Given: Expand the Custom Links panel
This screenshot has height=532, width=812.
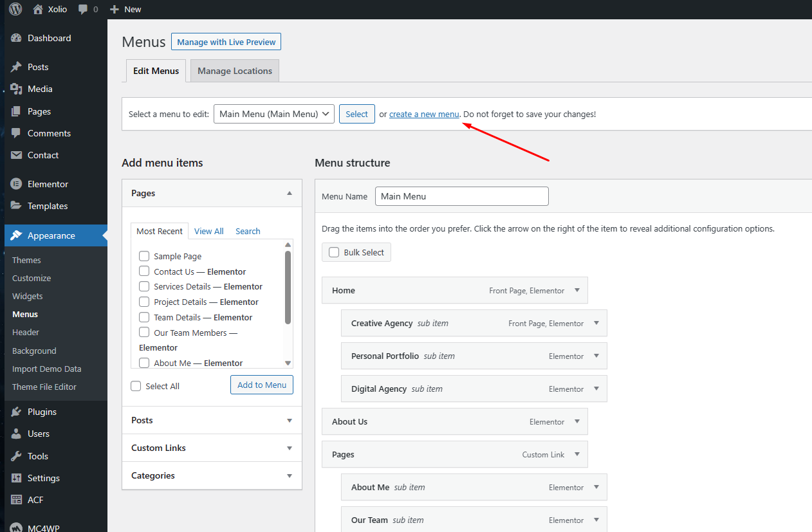Looking at the screenshot, I should pos(289,448).
